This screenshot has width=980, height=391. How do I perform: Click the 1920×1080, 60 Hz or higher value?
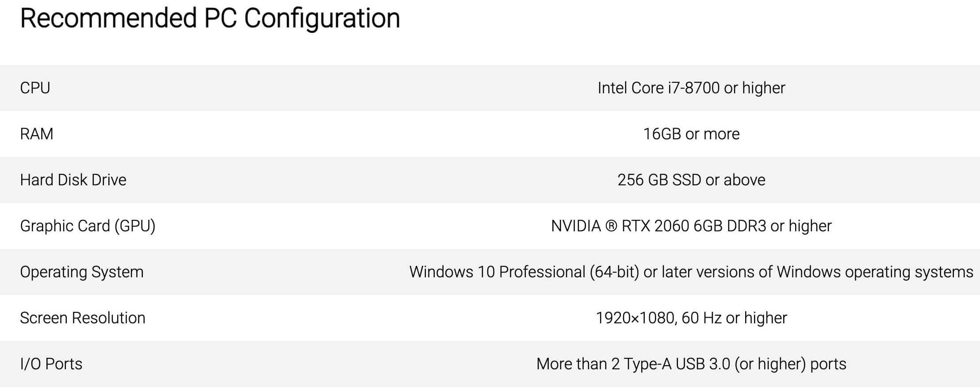point(691,318)
